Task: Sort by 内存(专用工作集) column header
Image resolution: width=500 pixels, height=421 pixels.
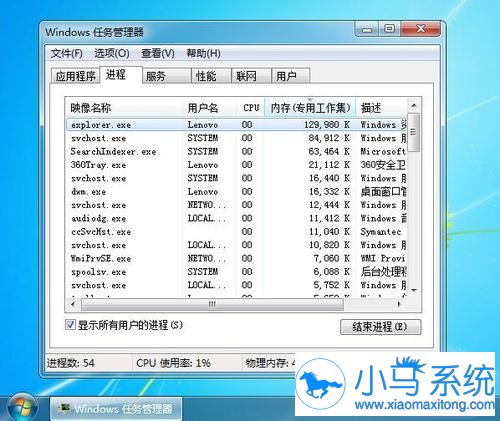Action: tap(310, 108)
